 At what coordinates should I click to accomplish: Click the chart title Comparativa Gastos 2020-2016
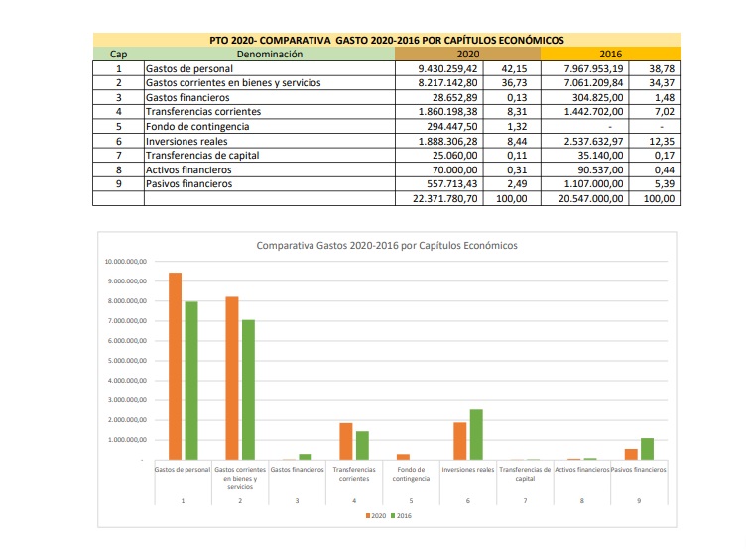387,245
